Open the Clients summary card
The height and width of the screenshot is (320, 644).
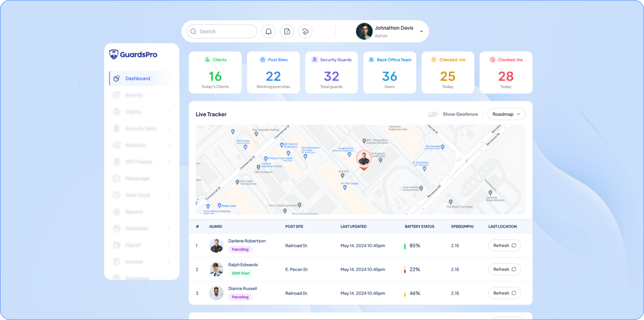[215, 73]
